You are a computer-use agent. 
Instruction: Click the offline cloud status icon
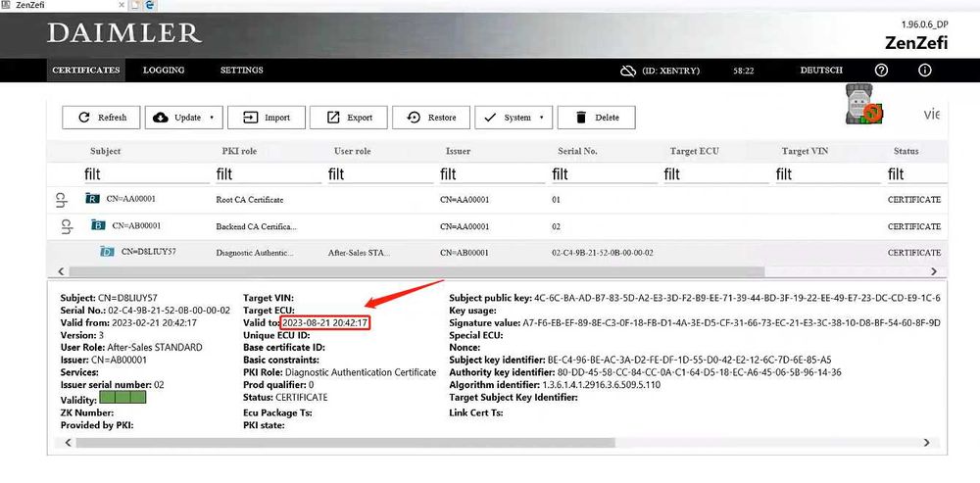pyautogui.click(x=627, y=71)
